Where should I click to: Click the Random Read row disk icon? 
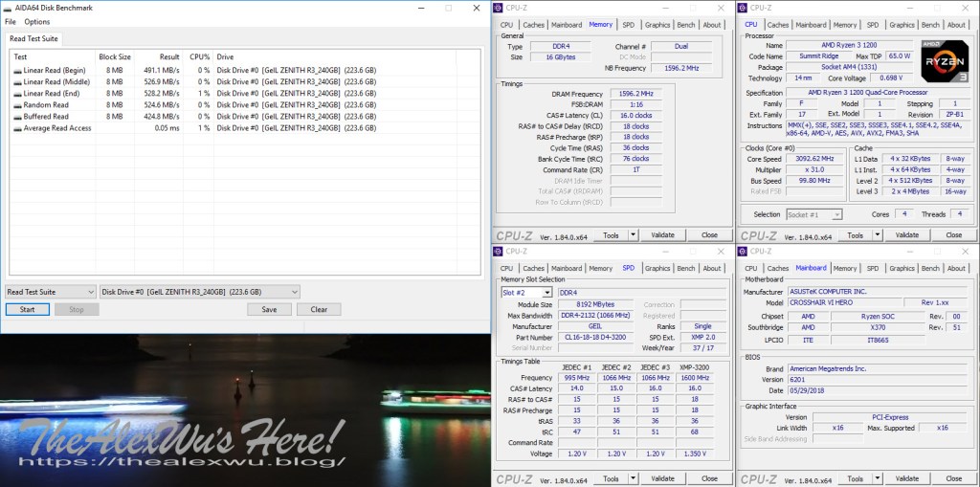point(17,104)
